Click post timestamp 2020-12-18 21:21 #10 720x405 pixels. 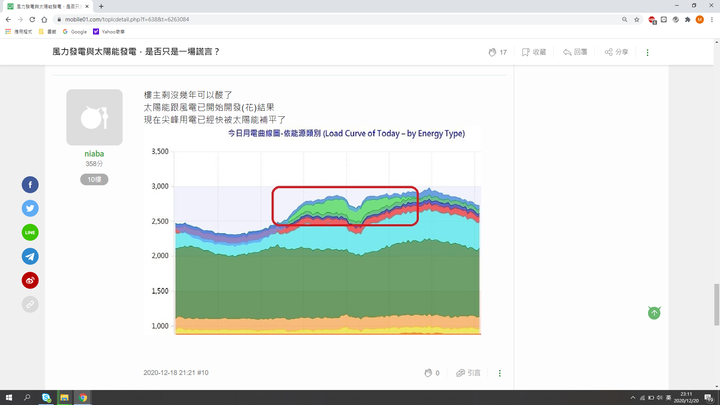(x=176, y=373)
